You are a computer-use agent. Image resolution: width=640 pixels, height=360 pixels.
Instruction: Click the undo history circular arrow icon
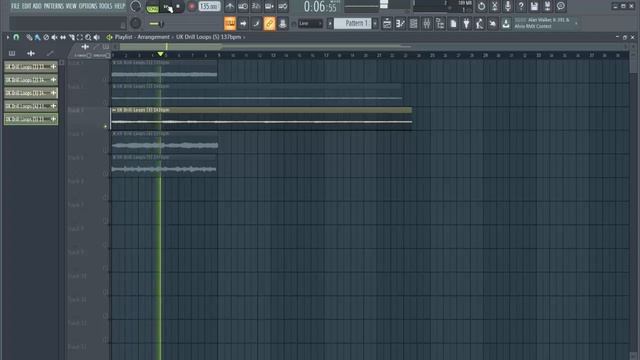[x=481, y=6]
